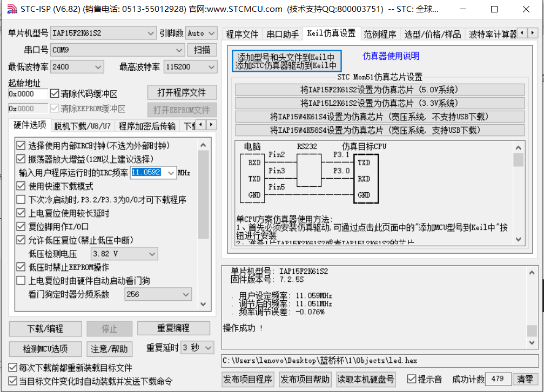Click down arrow of output log scrollbar
The width and height of the screenshot is (544, 392).
pyautogui.click(x=532, y=342)
